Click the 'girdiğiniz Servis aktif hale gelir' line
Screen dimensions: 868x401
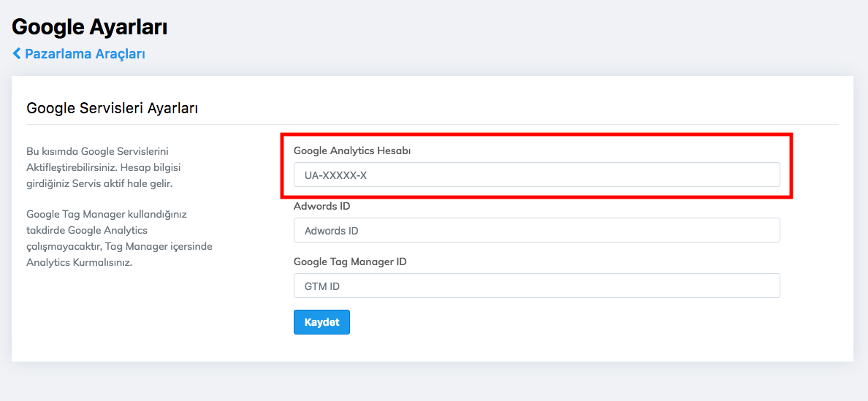tap(99, 183)
